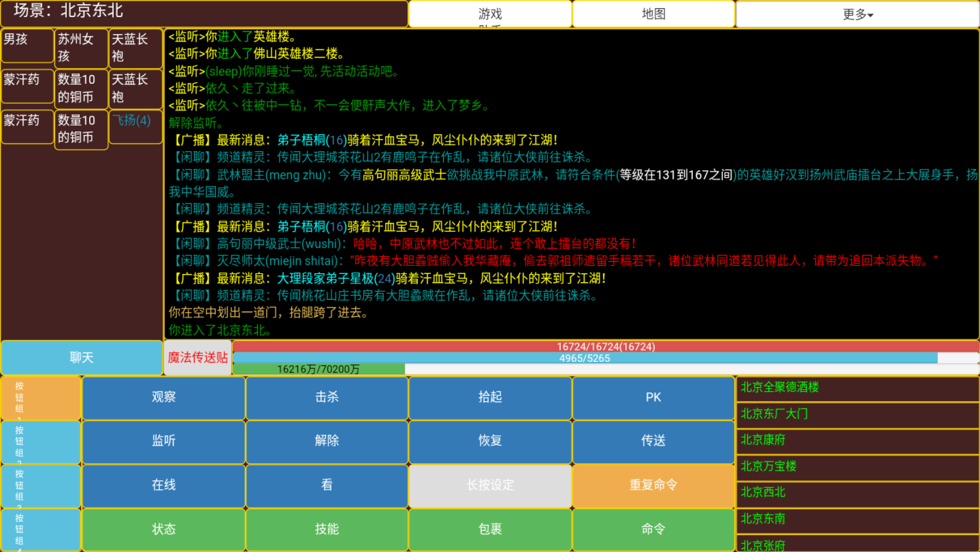Select the 观察 (Observe) command button
The width and height of the screenshot is (980, 552).
coord(163,397)
